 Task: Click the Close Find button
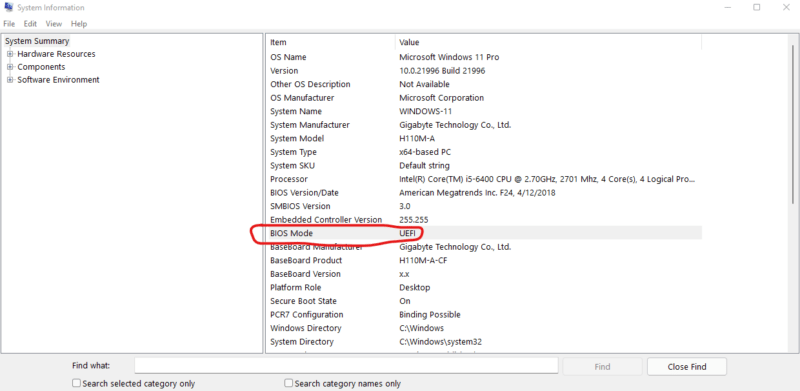(687, 366)
